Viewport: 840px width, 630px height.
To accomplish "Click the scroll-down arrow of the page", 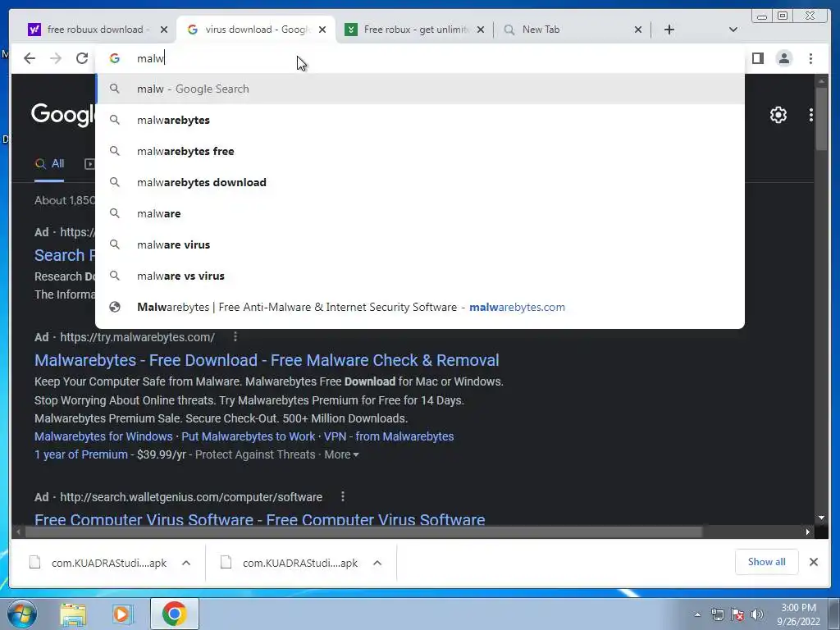I will click(821, 518).
